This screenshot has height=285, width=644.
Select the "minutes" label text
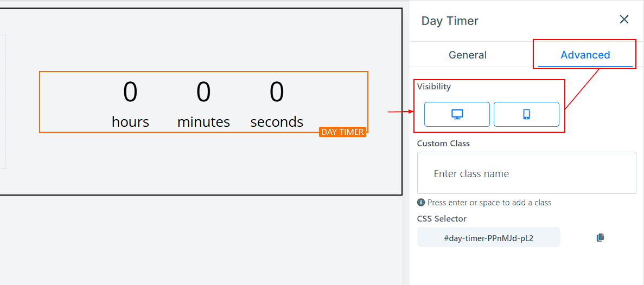click(x=203, y=122)
